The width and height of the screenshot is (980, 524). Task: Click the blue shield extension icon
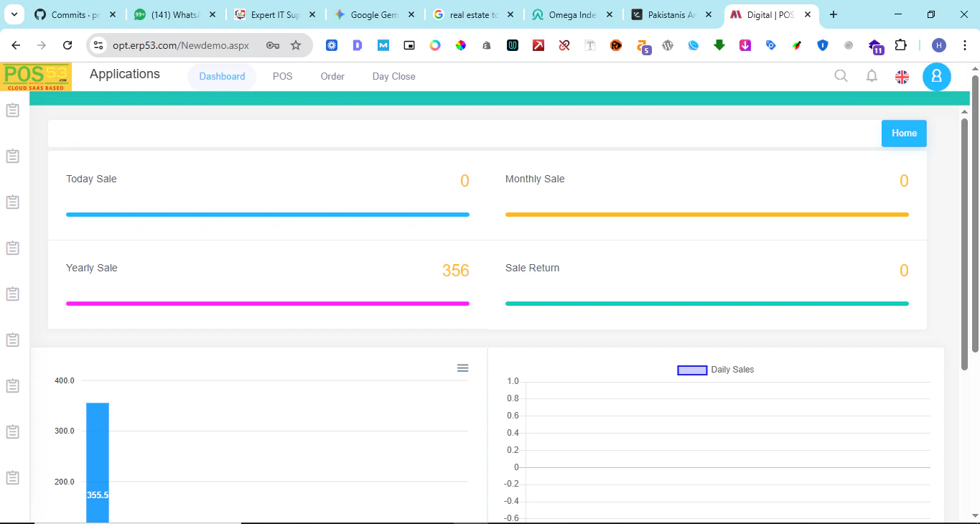click(x=823, y=45)
